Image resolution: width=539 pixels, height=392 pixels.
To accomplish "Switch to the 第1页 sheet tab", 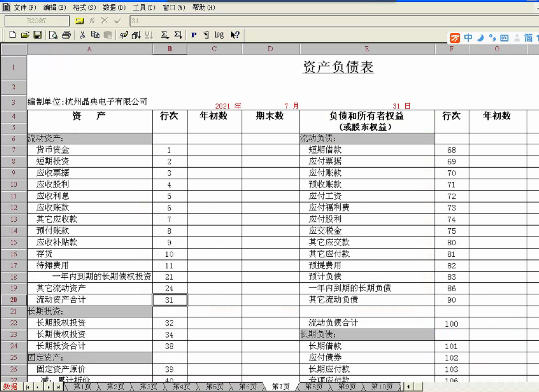I will 82,387.
